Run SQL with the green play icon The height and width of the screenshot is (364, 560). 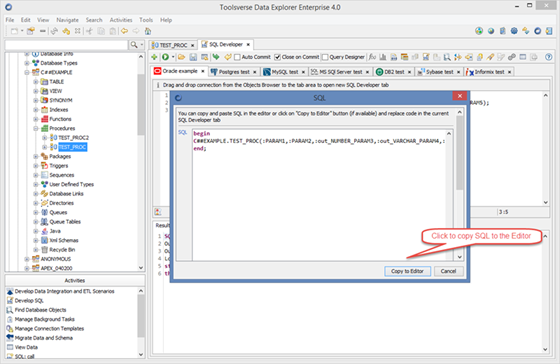tap(165, 57)
